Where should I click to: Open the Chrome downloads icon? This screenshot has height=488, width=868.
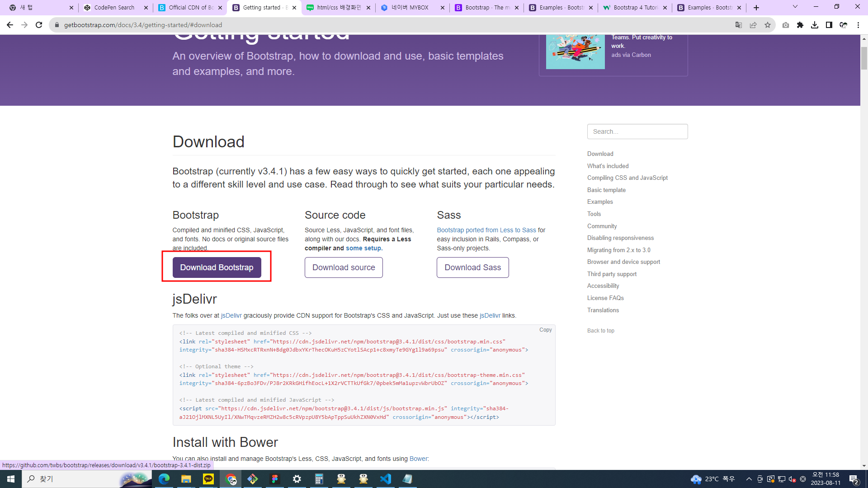815,25
